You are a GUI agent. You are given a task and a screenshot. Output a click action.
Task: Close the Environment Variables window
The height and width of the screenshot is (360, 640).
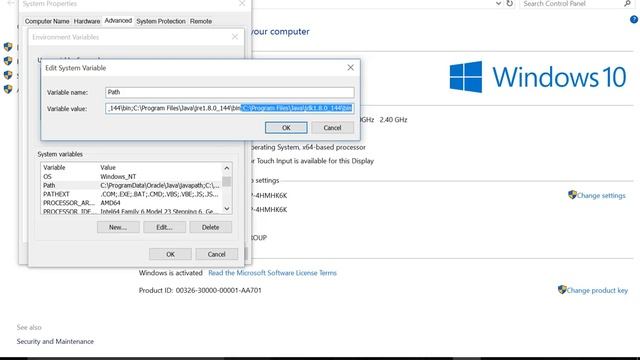point(235,37)
